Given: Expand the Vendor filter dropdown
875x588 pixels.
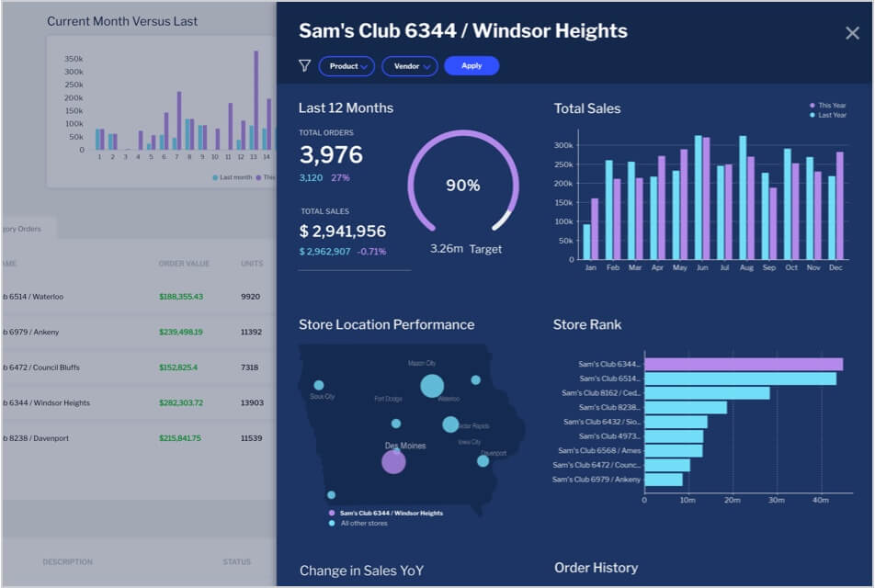Looking at the screenshot, I should [x=409, y=65].
